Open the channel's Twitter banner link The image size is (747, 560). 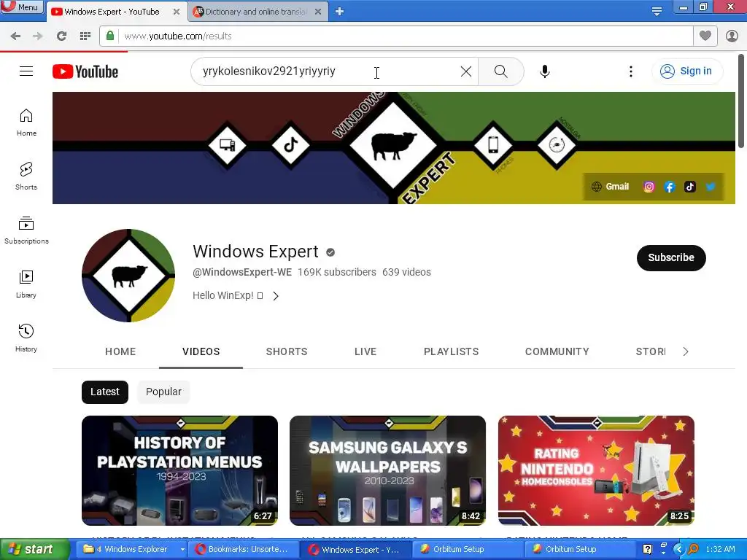(711, 187)
